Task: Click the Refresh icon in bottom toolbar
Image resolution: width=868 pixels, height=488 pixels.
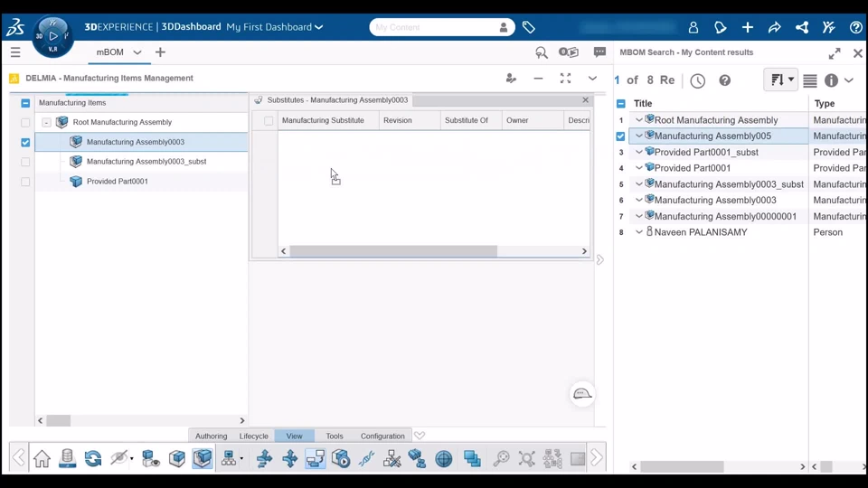Action: 93,458
